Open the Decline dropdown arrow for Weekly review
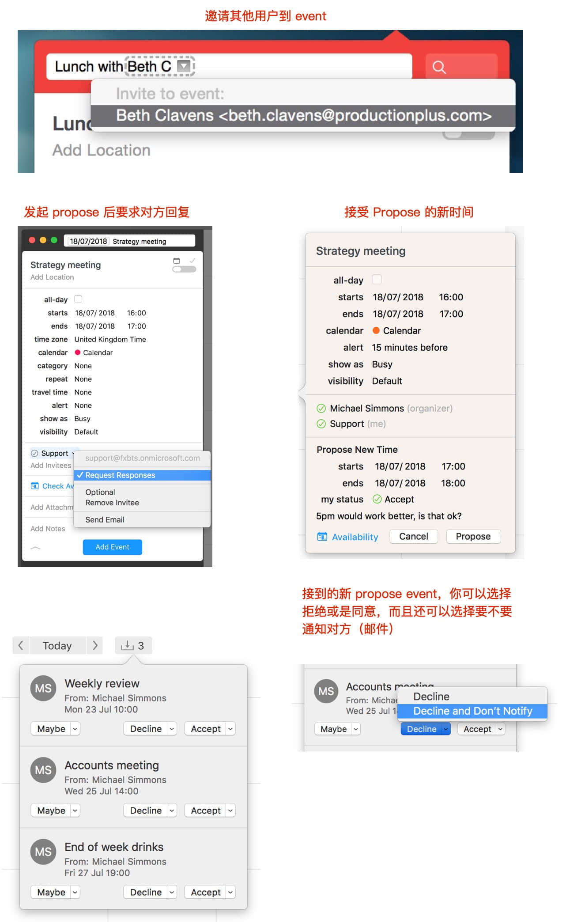 pos(172,729)
